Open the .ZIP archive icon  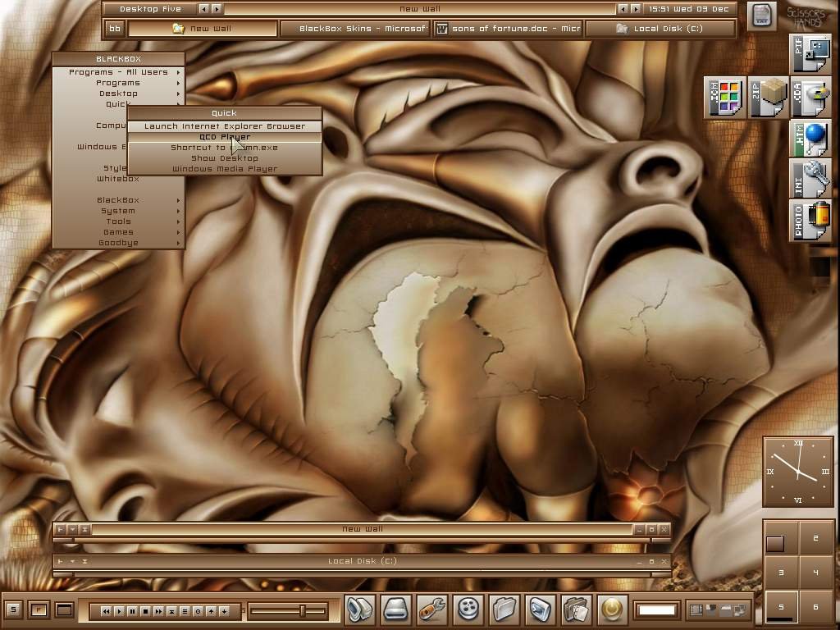tap(768, 98)
